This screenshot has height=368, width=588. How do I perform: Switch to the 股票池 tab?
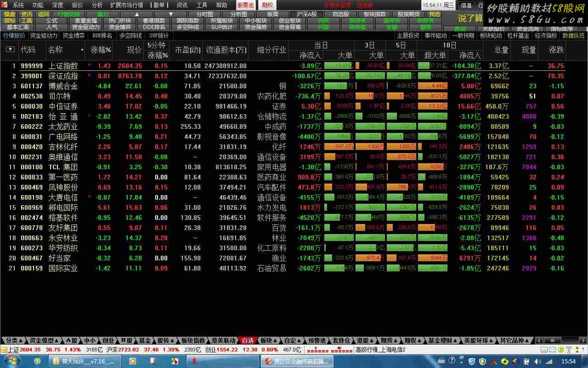pos(245,5)
